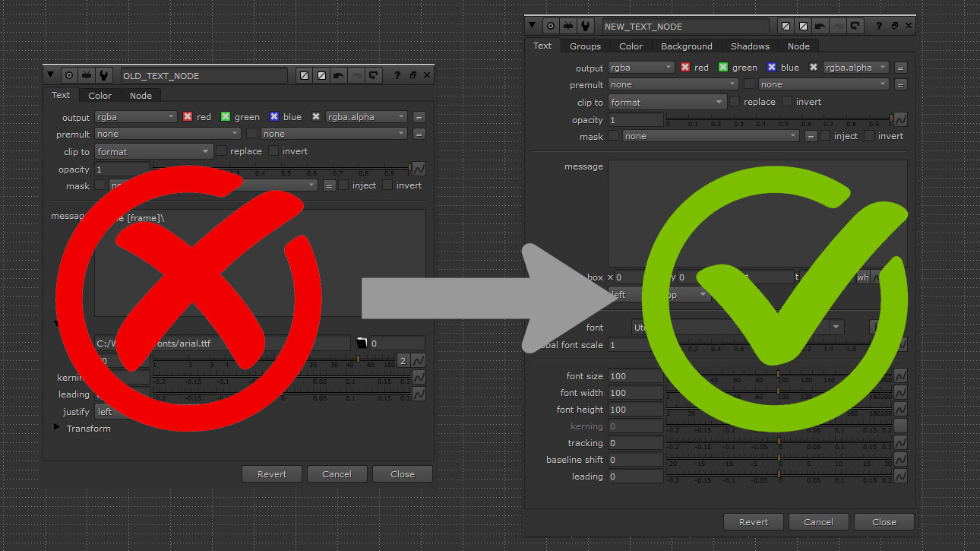
Task: Open the opacity animation curve editor icon
Action: (x=900, y=119)
